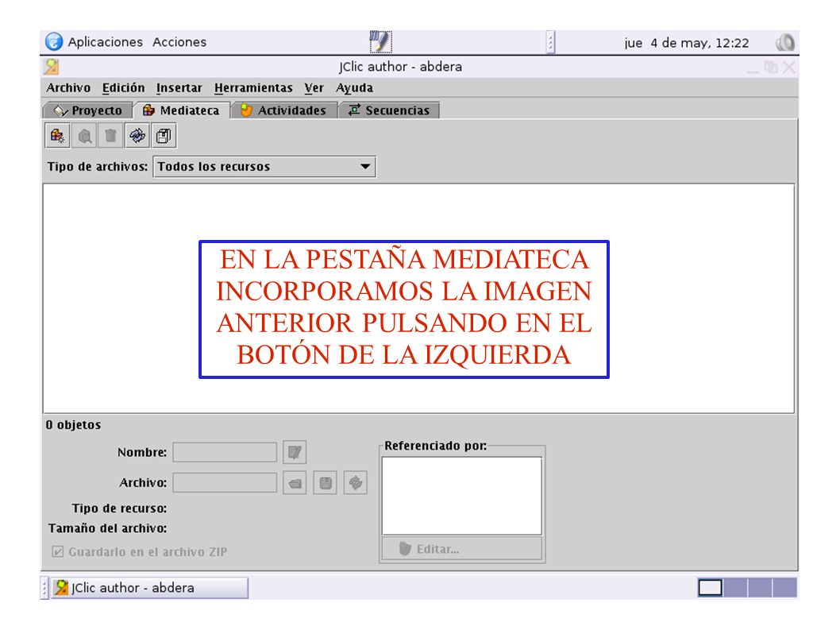The width and height of the screenshot is (840, 630).
Task: Open the Ver menu
Action: [x=314, y=88]
